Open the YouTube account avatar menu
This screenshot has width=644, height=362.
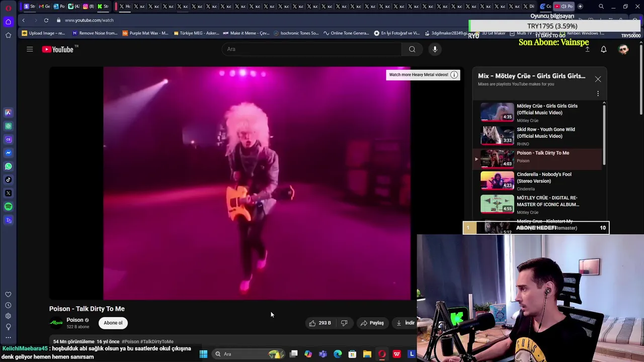pyautogui.click(x=623, y=49)
